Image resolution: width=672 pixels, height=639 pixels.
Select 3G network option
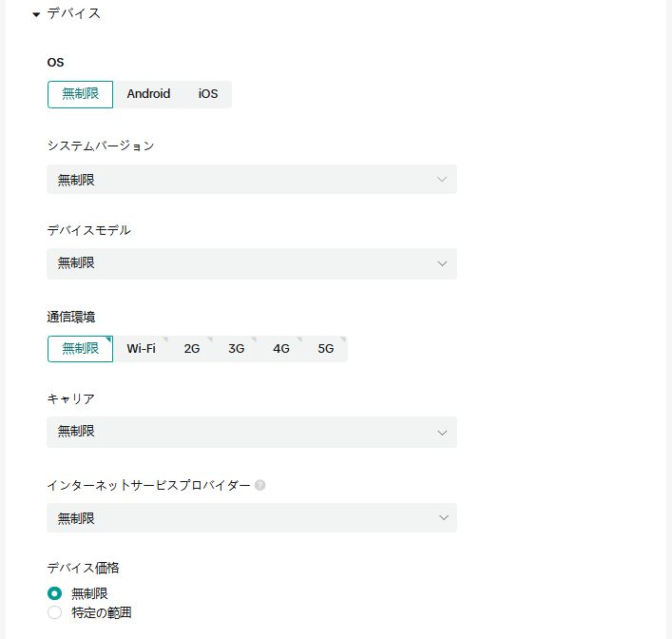coord(237,349)
